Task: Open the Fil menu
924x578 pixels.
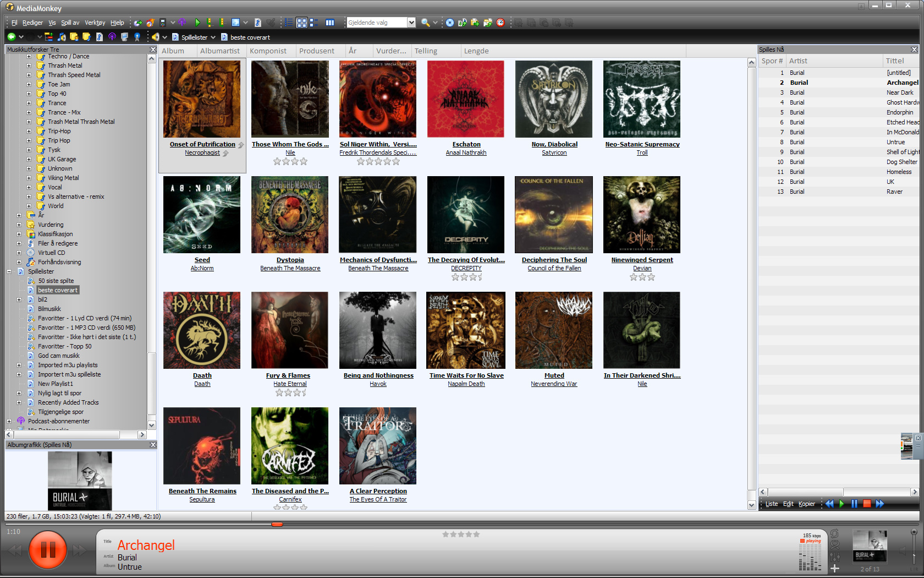Action: tap(14, 23)
